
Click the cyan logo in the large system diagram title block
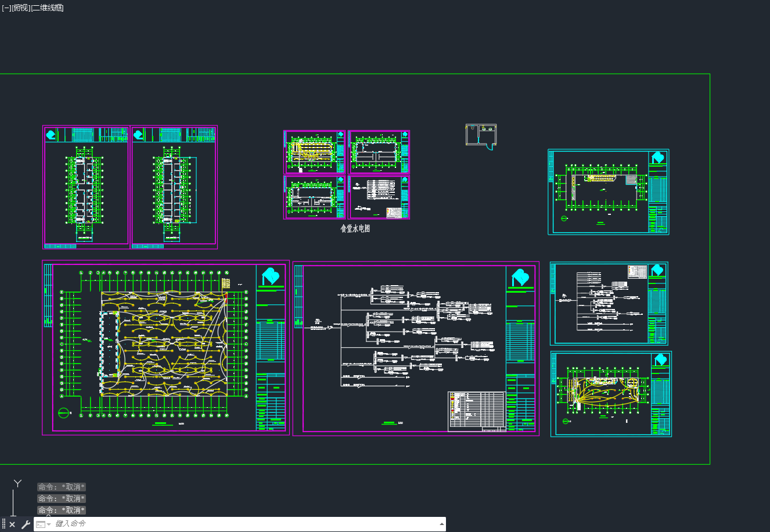coord(520,278)
